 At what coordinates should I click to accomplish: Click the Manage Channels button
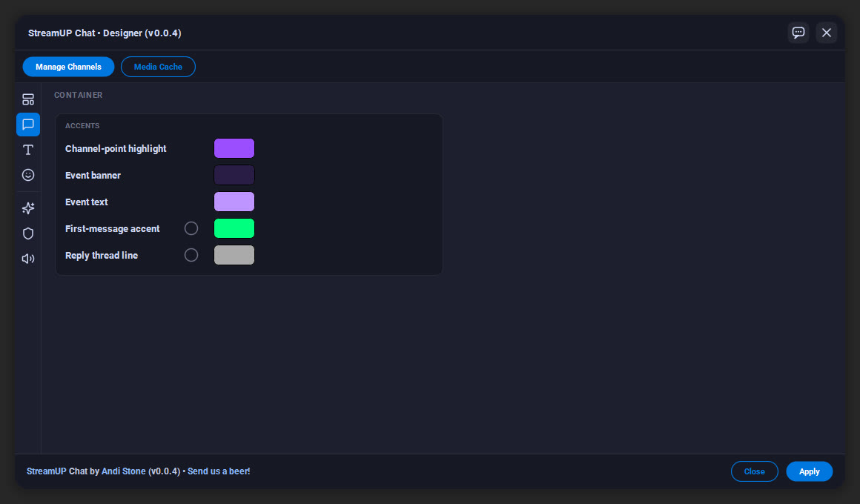(68, 67)
